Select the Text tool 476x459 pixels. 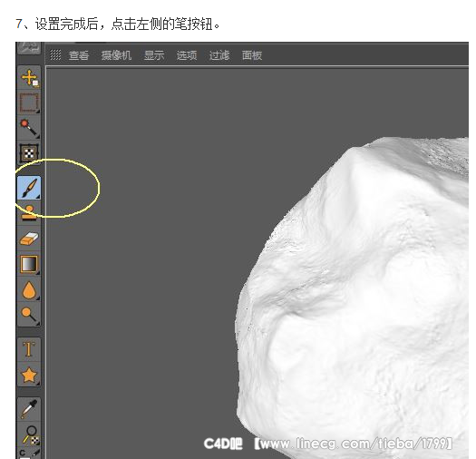click(29, 349)
